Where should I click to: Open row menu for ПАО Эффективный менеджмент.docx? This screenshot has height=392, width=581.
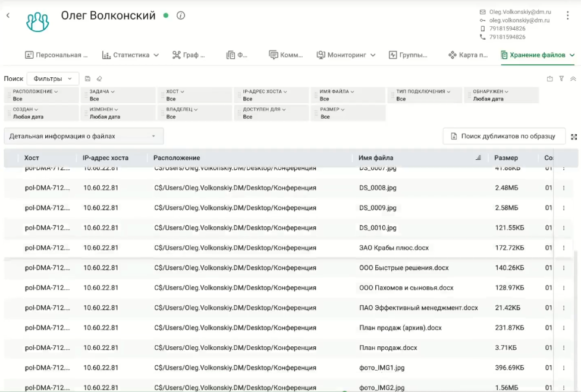click(x=564, y=308)
